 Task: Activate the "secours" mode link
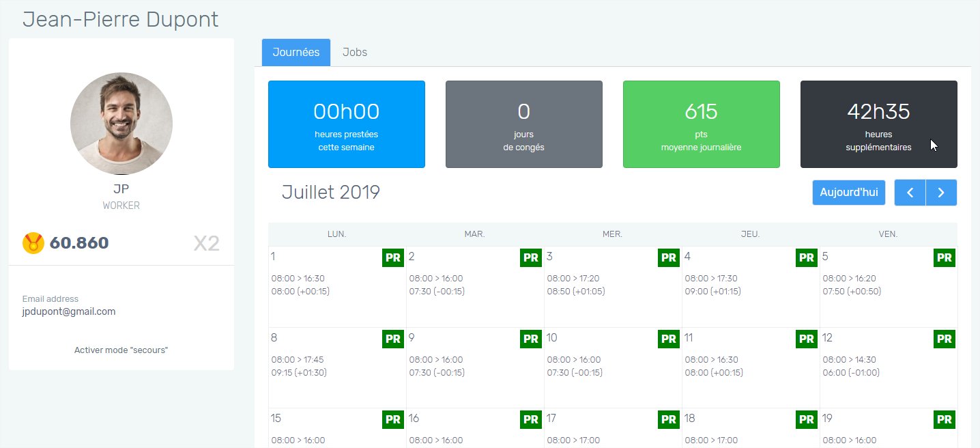tap(121, 350)
